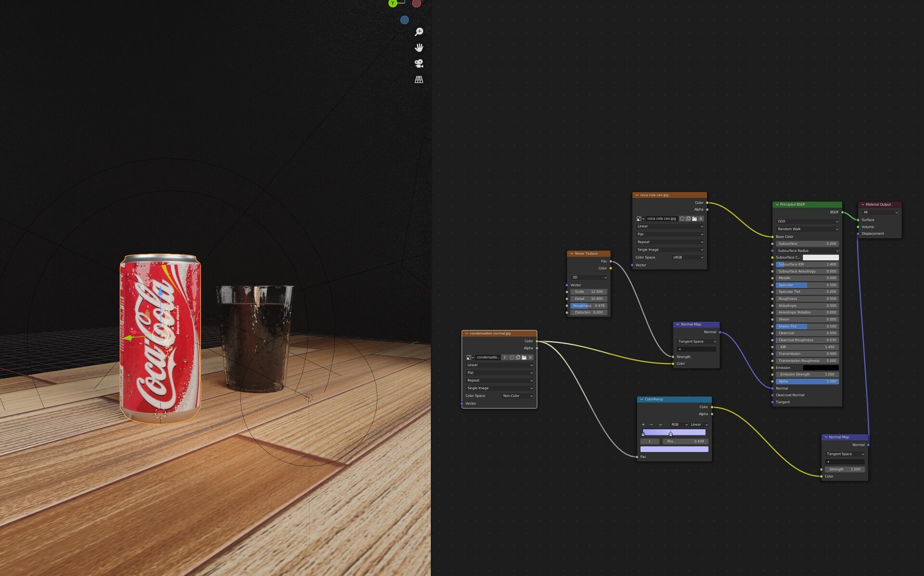Open GGX distribution dropdown in Principled BSDF
Screen dimensions: 924x576
point(807,222)
